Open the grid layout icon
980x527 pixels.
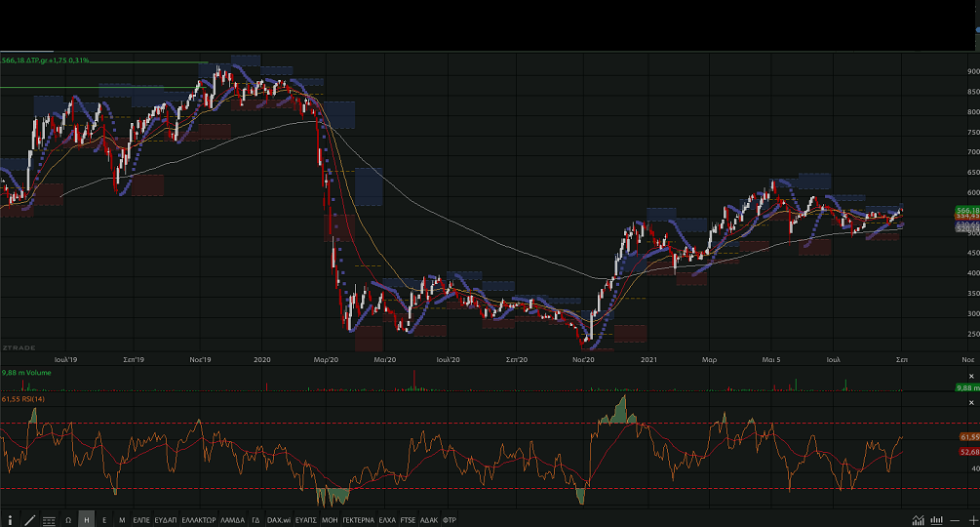click(x=49, y=520)
